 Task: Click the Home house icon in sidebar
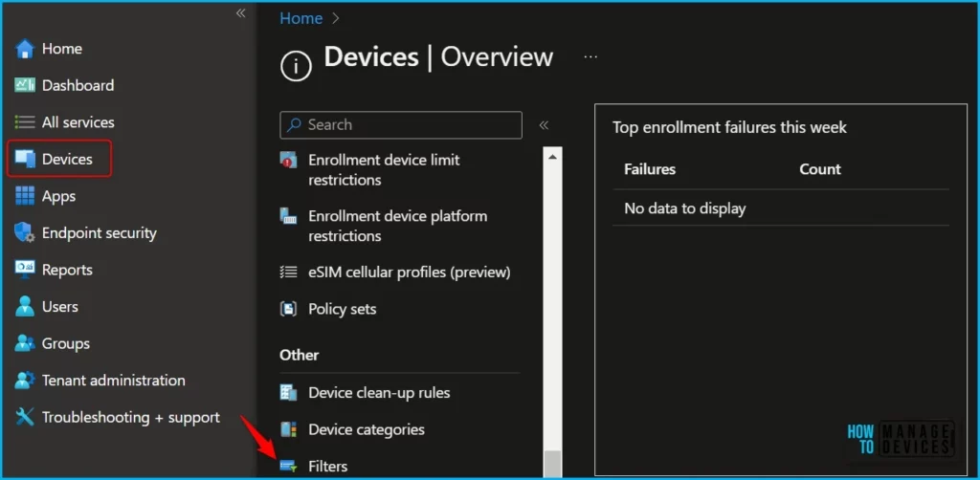point(24,49)
